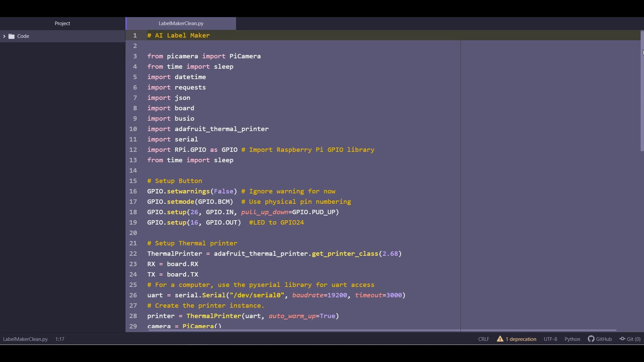Click line number 15 in gutter
644x362 pixels.
click(x=133, y=181)
